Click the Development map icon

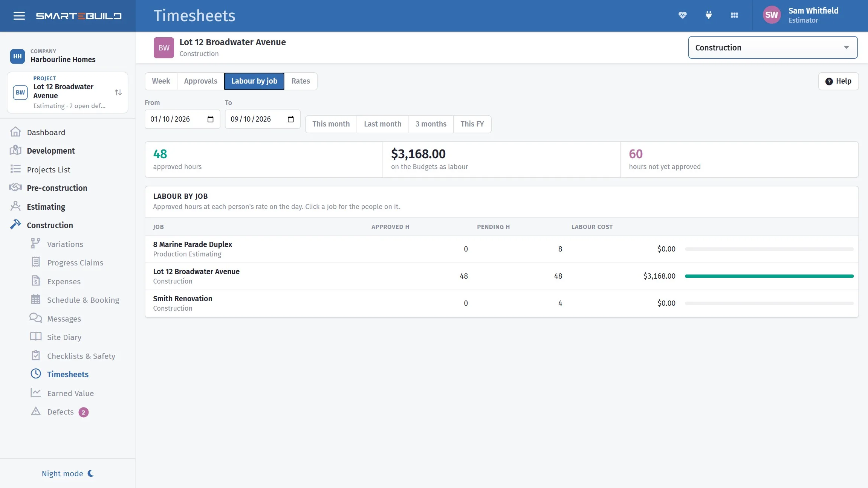[15, 150]
